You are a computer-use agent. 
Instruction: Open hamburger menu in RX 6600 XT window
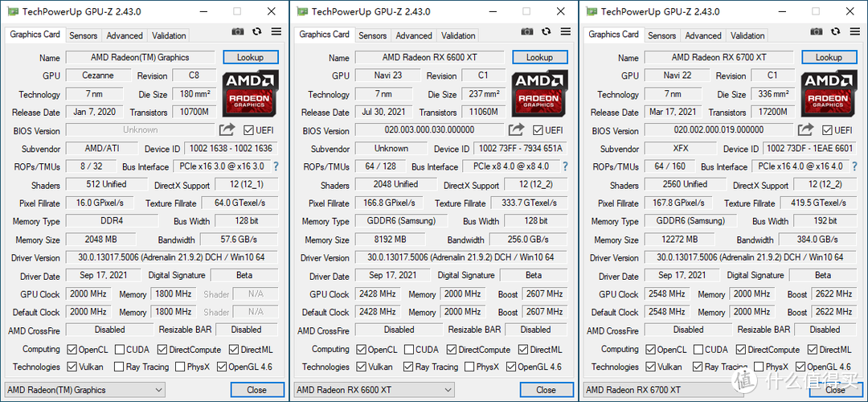565,31
